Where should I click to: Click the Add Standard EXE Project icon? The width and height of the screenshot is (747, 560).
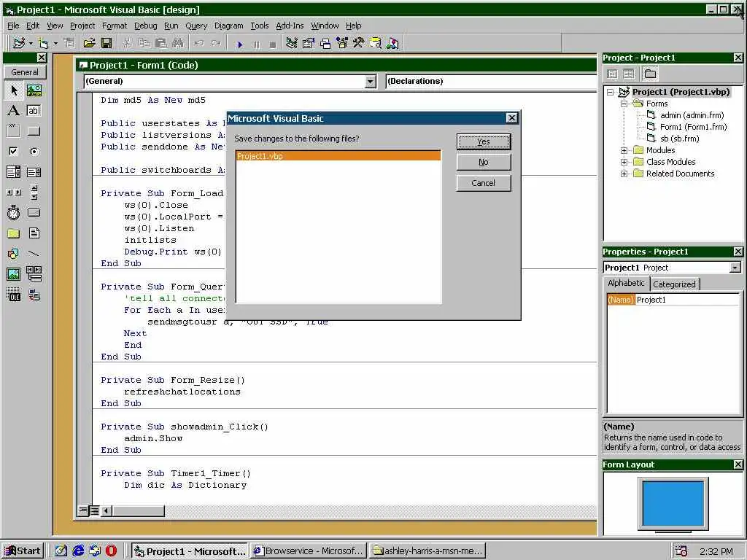click(19, 44)
